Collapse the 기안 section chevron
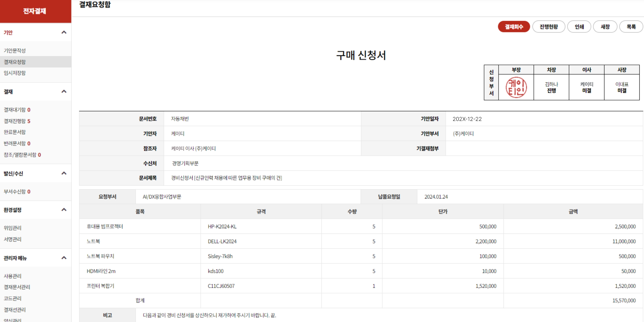Viewport: 644px width, 322px height. (64, 32)
